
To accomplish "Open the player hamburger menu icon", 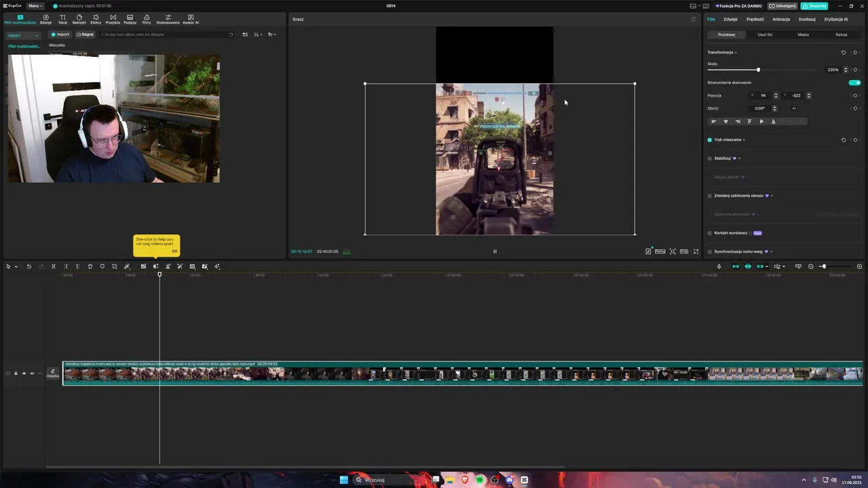I will pos(693,19).
